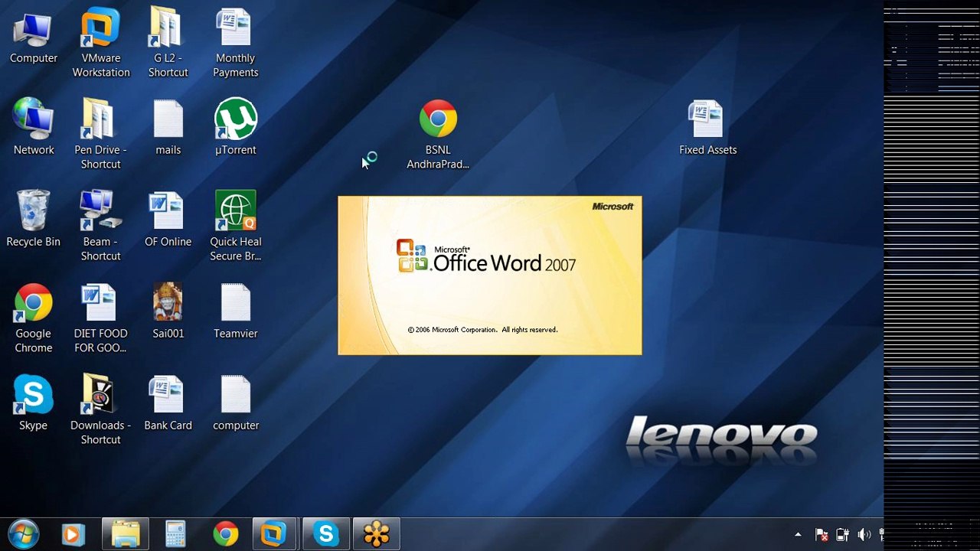Select the Google Chrome desktop shortcut
This screenshot has height=551, width=980.
click(x=33, y=318)
